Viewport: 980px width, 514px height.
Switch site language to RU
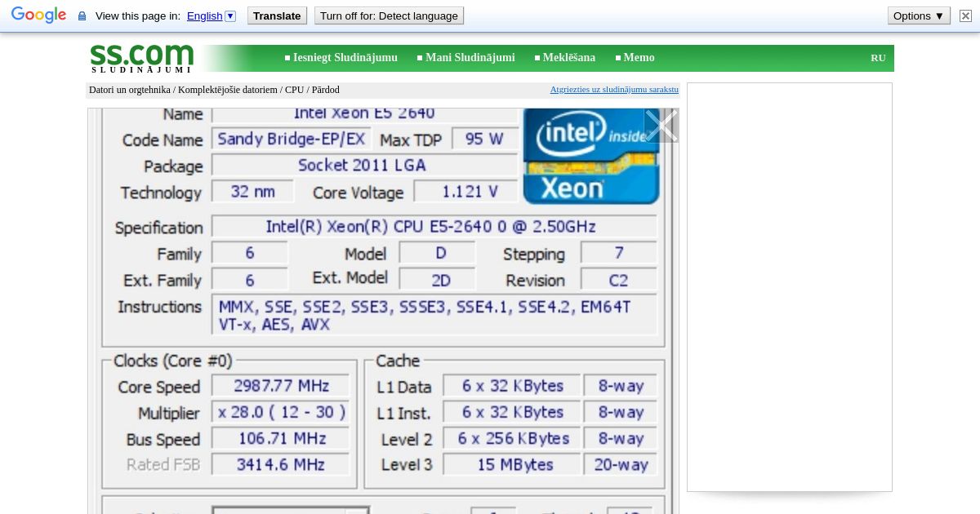pos(878,58)
